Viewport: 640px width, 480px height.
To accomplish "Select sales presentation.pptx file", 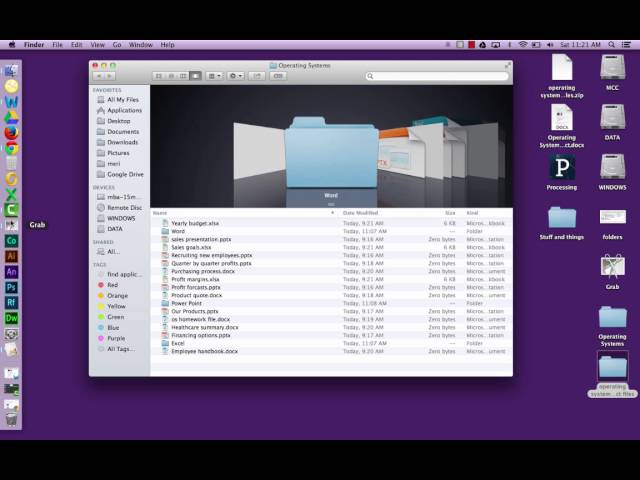I will pyautogui.click(x=331, y=239).
